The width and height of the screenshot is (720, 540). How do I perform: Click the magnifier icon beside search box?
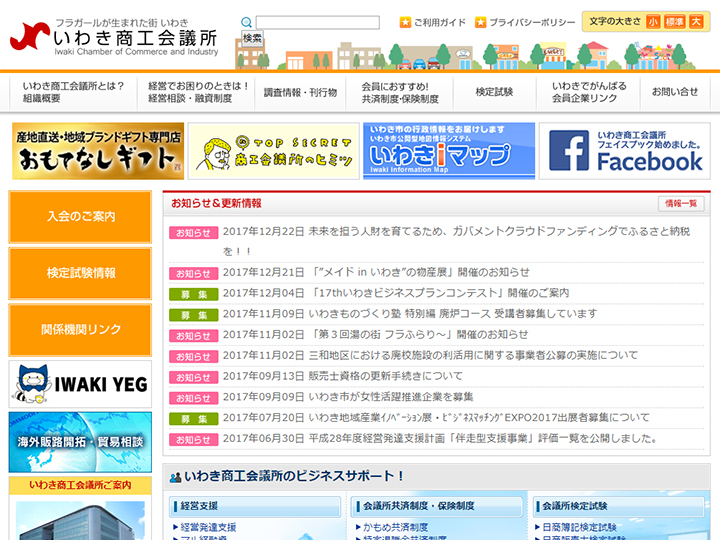coord(246,22)
